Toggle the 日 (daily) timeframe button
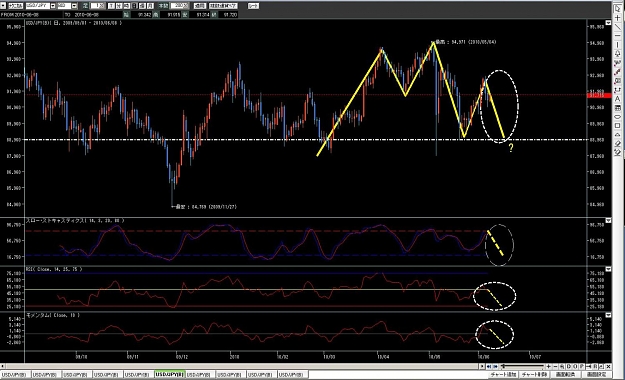The image size is (625, 380). pos(134,6)
